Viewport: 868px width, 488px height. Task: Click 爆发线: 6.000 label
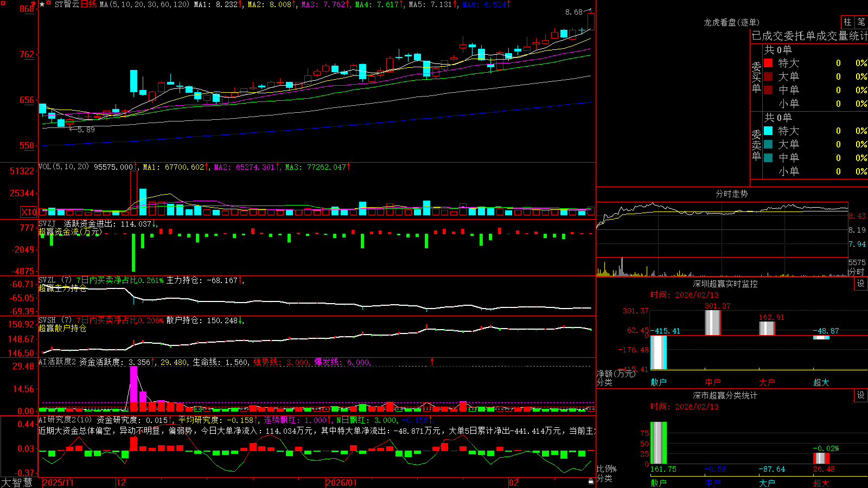(x=342, y=362)
